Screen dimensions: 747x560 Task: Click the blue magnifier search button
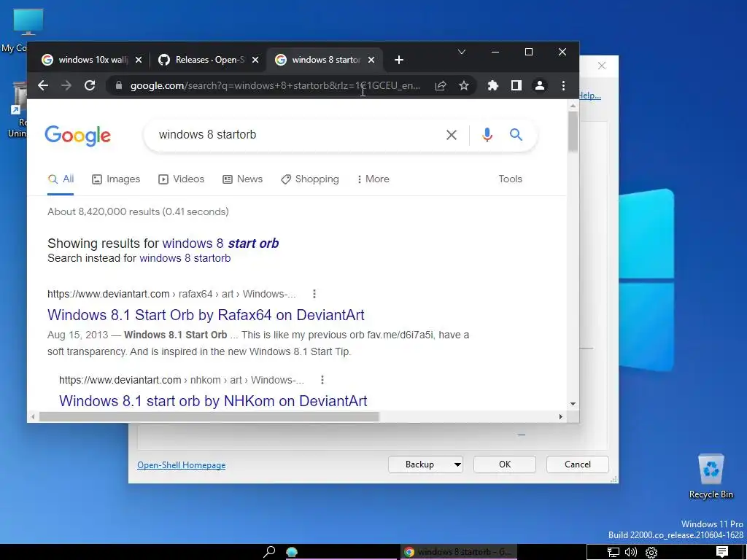(516, 135)
